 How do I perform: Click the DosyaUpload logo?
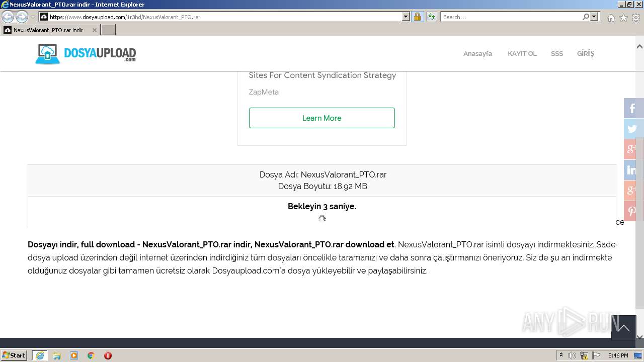pos(86,54)
